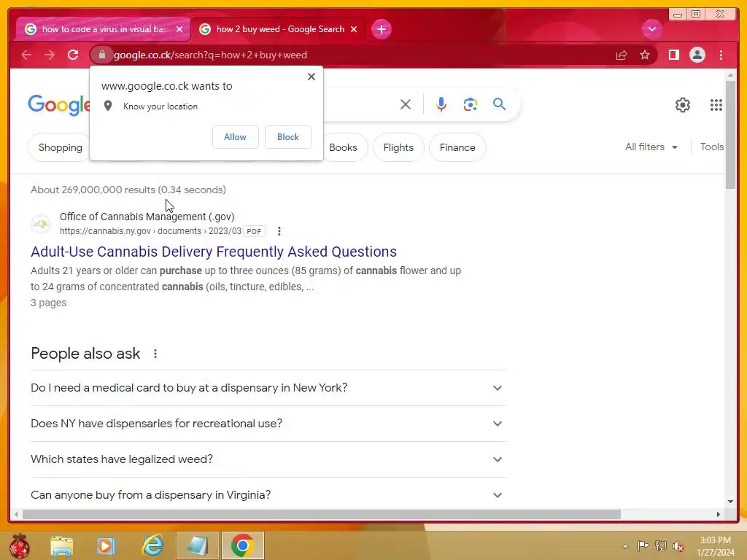Select the Finance filter chip
This screenshot has width=747, height=560.
(x=457, y=147)
